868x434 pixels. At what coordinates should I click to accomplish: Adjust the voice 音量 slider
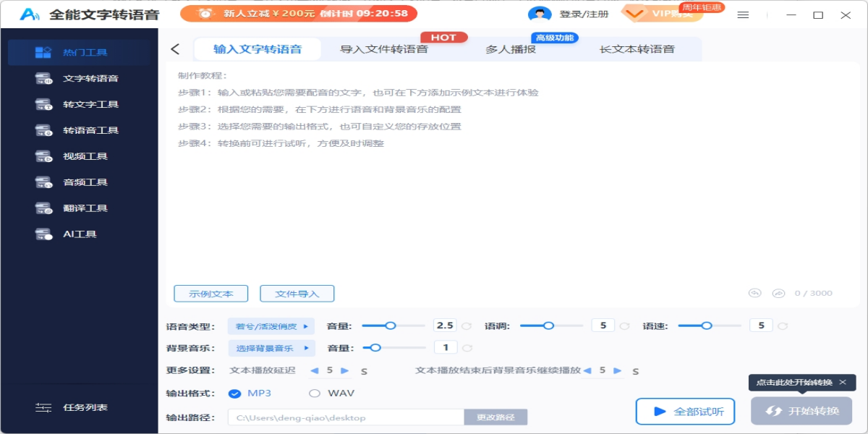(x=393, y=326)
